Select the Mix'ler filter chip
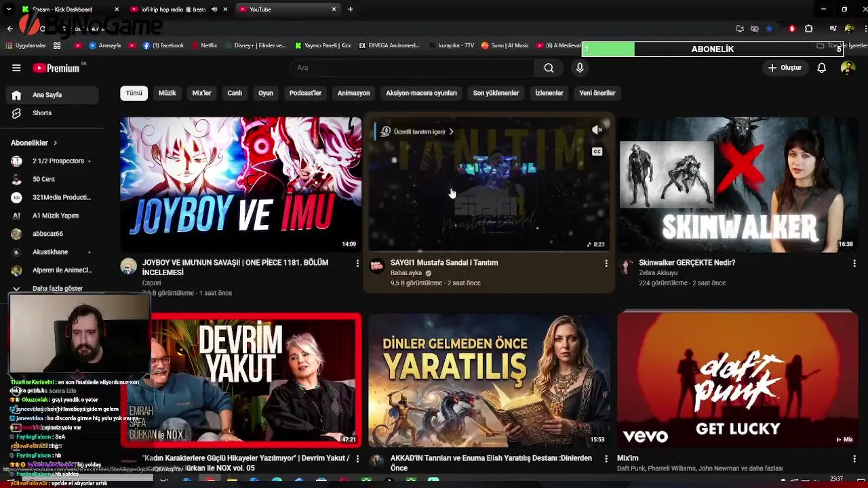868x488 pixels. (x=202, y=93)
